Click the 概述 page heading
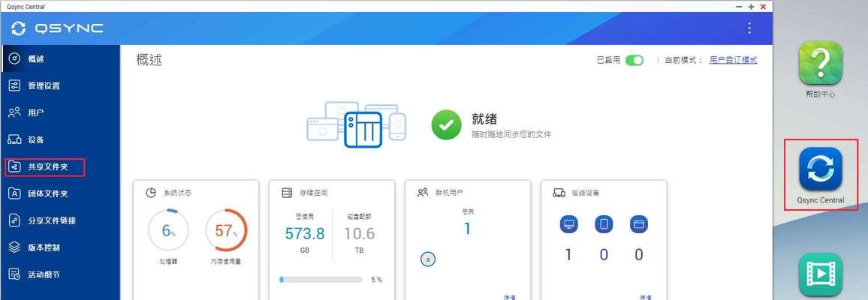The height and width of the screenshot is (300, 868). (x=149, y=60)
